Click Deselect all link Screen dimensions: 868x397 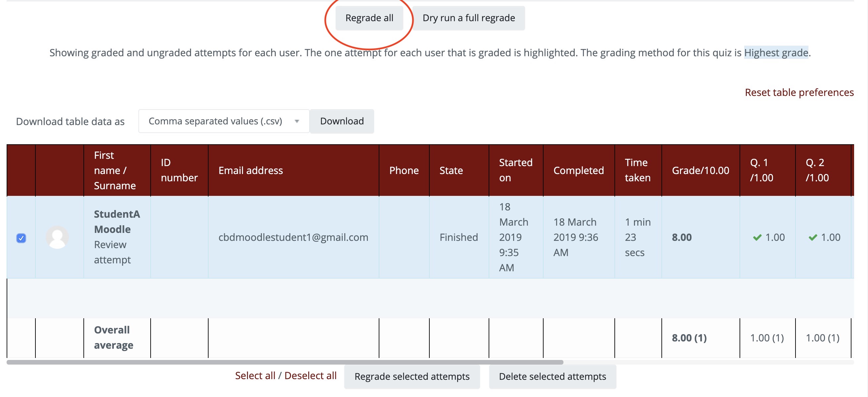(x=310, y=375)
